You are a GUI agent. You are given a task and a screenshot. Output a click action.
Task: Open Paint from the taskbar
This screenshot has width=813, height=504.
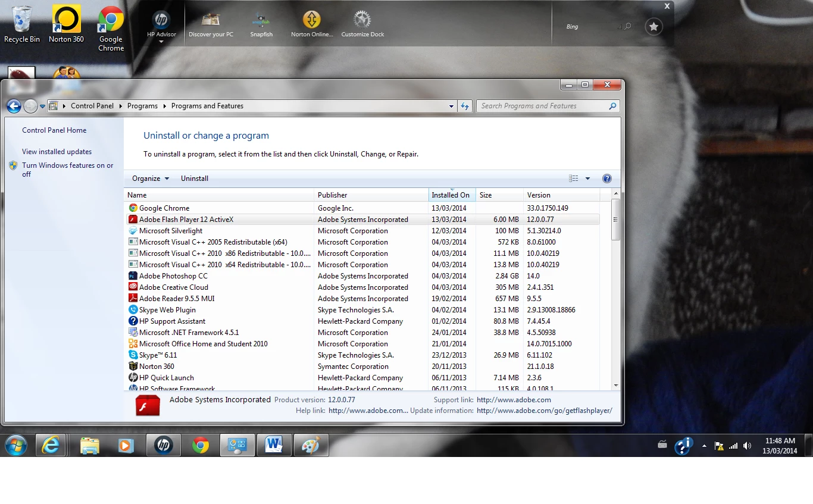point(311,445)
